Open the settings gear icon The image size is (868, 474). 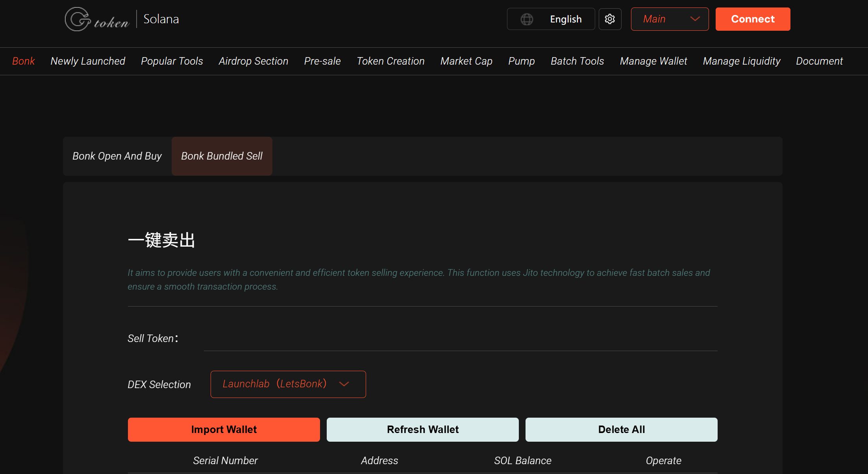pyautogui.click(x=609, y=19)
